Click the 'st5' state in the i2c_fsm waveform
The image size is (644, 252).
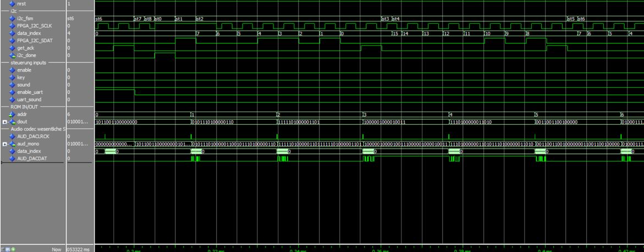click(571, 19)
